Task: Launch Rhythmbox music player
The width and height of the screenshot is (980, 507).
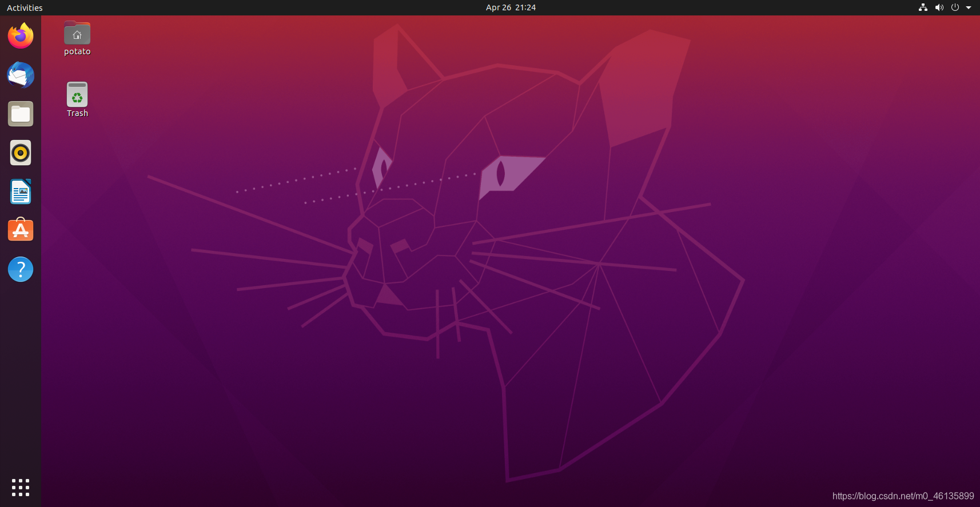Action: pyautogui.click(x=21, y=153)
